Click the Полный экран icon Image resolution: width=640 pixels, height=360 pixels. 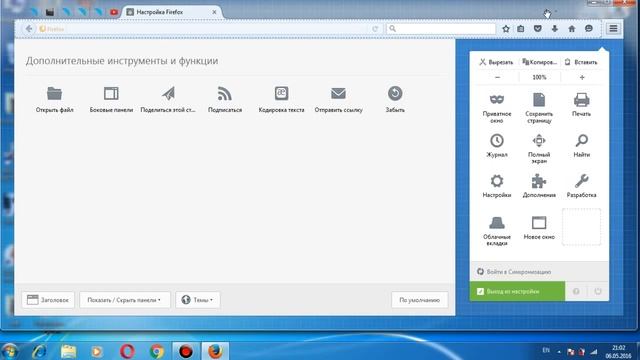(539, 140)
